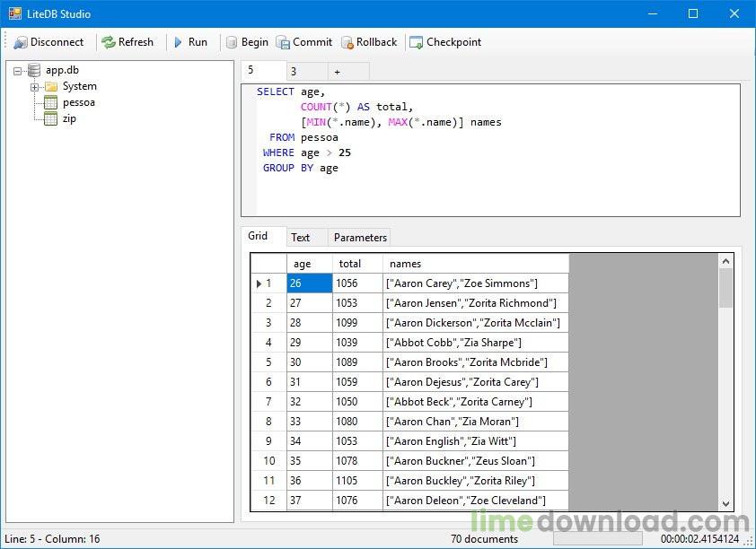Click the Commit transaction icon
The image size is (756, 549).
[x=283, y=42]
